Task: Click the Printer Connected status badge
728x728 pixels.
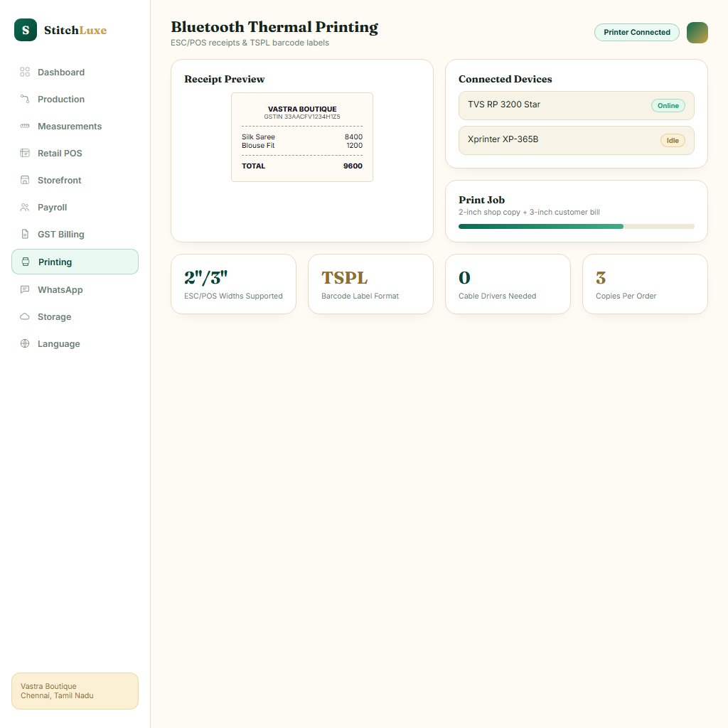Action: tap(636, 33)
